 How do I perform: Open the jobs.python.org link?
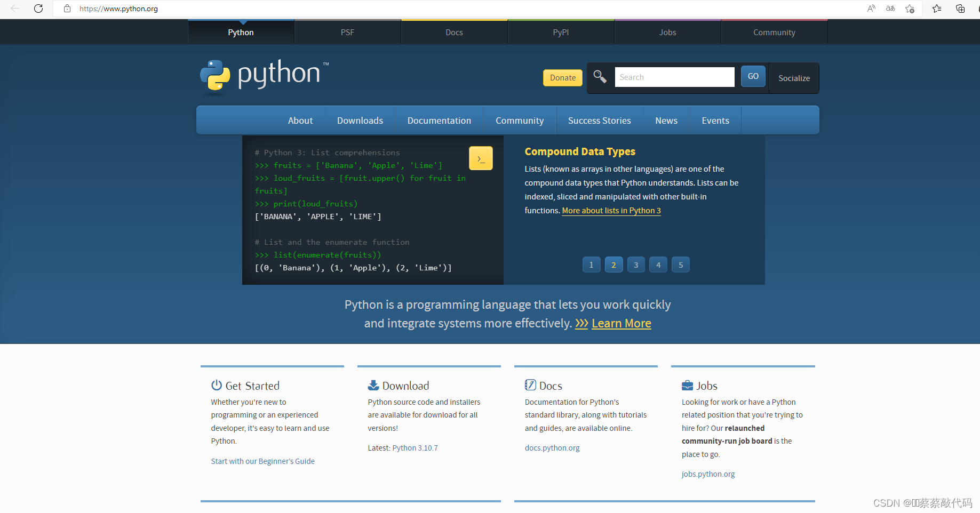[708, 474]
